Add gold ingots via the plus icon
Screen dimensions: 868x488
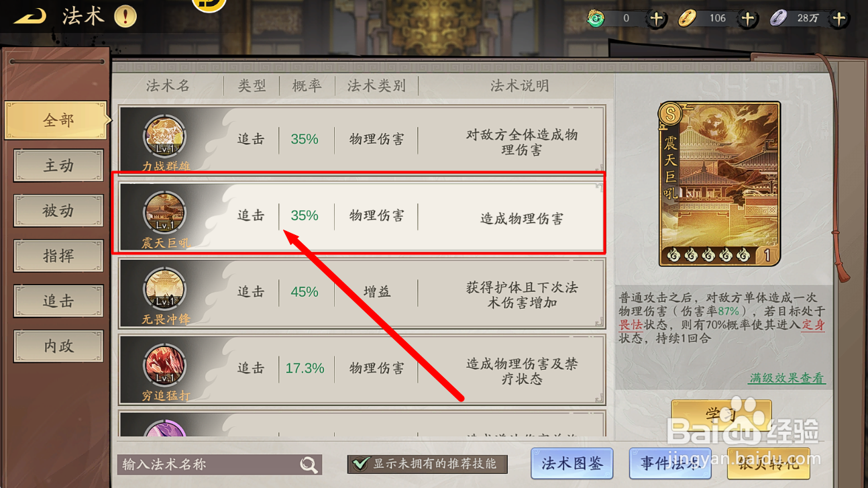pyautogui.click(x=747, y=18)
